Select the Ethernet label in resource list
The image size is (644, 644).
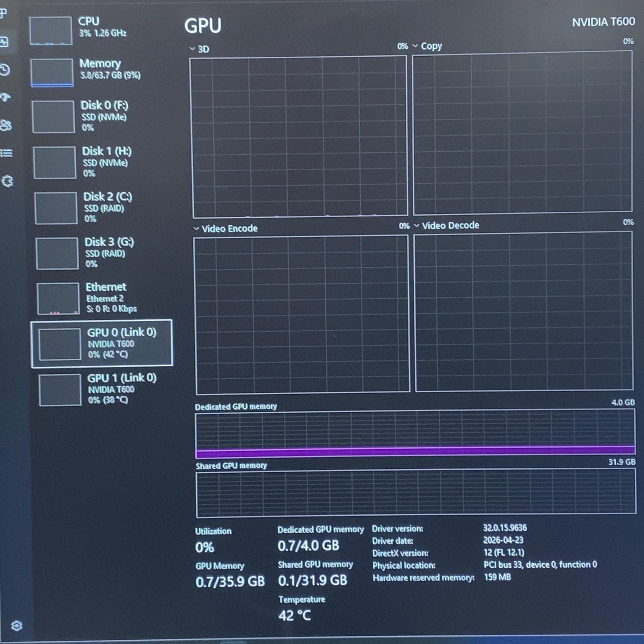(106, 287)
